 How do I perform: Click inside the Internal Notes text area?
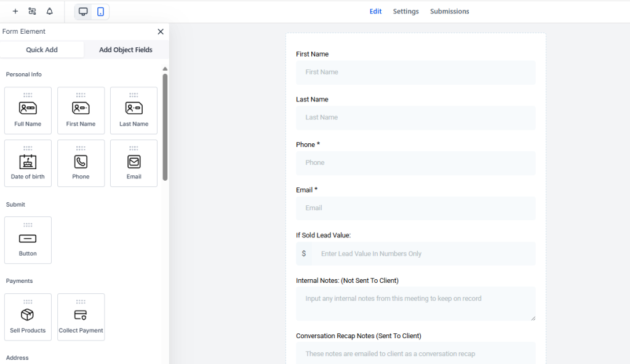[x=415, y=303]
